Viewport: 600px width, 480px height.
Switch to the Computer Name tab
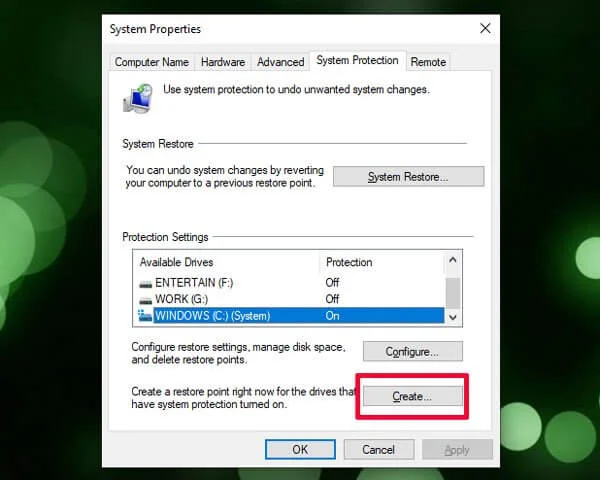coord(152,62)
